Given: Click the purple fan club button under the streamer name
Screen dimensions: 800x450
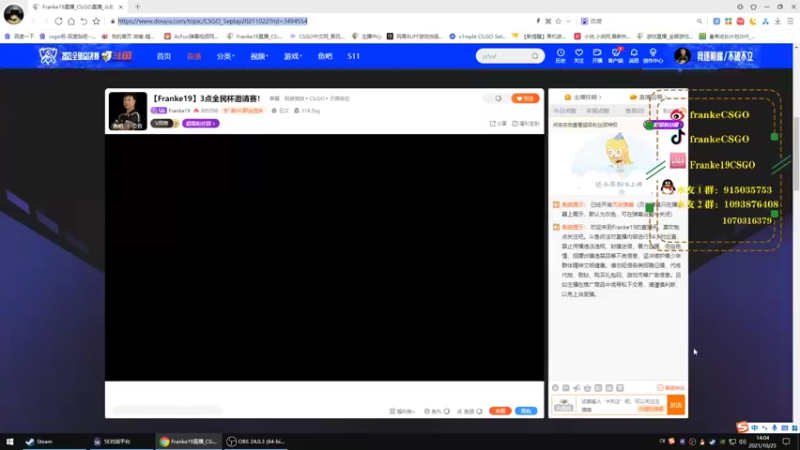Looking at the screenshot, I should 201,123.
